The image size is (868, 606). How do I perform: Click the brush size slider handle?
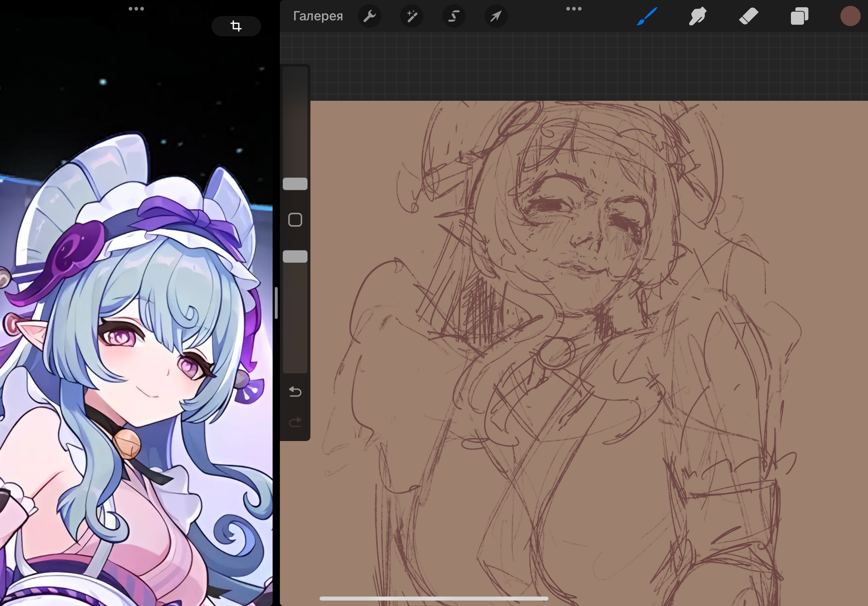(x=295, y=184)
